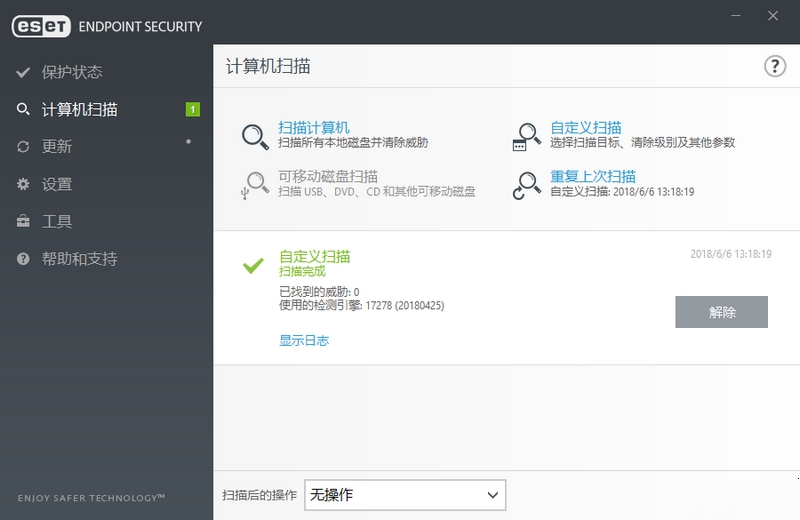Minimize the ESET window

pyautogui.click(x=737, y=16)
